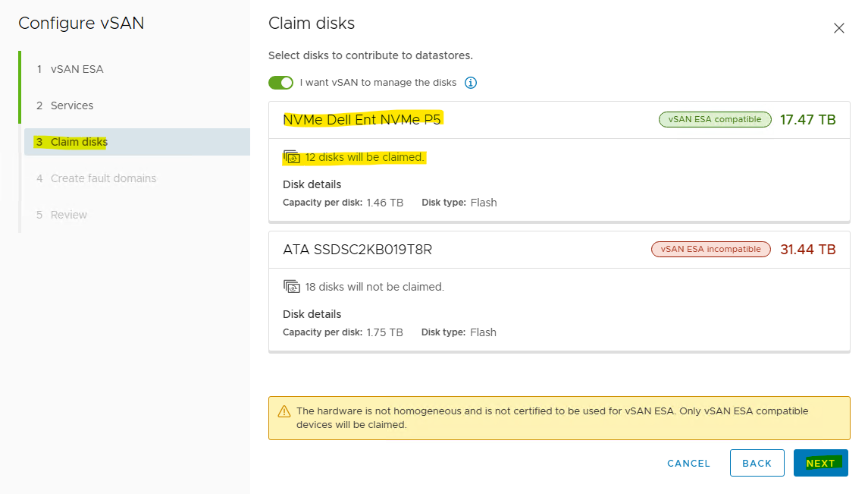The height and width of the screenshot is (494, 868).
Task: Click the info icon beside disk management toggle
Action: coord(470,83)
